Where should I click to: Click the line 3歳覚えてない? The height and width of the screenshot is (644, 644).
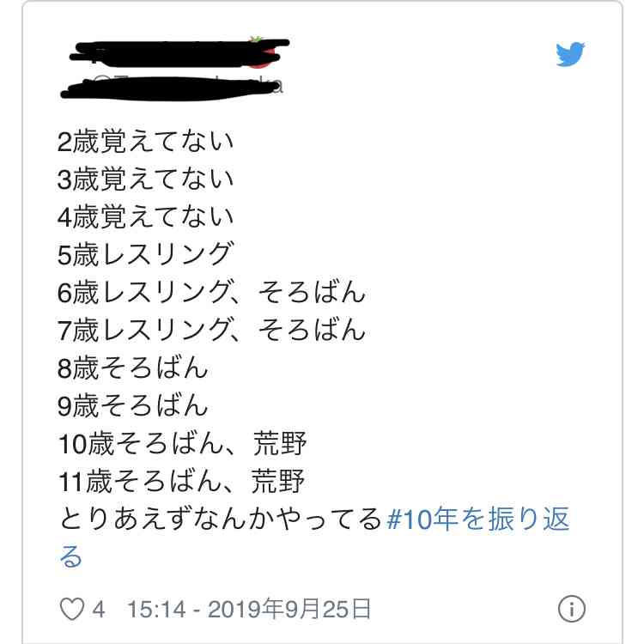point(145,179)
